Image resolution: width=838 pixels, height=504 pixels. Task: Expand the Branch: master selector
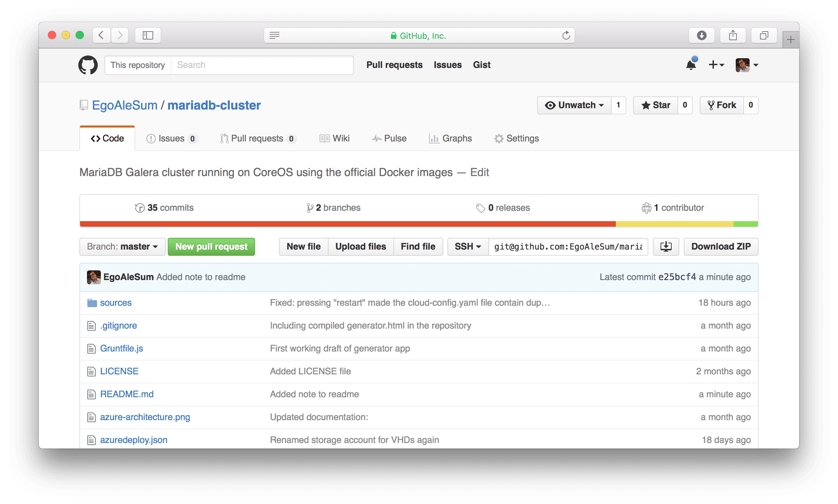tap(122, 246)
